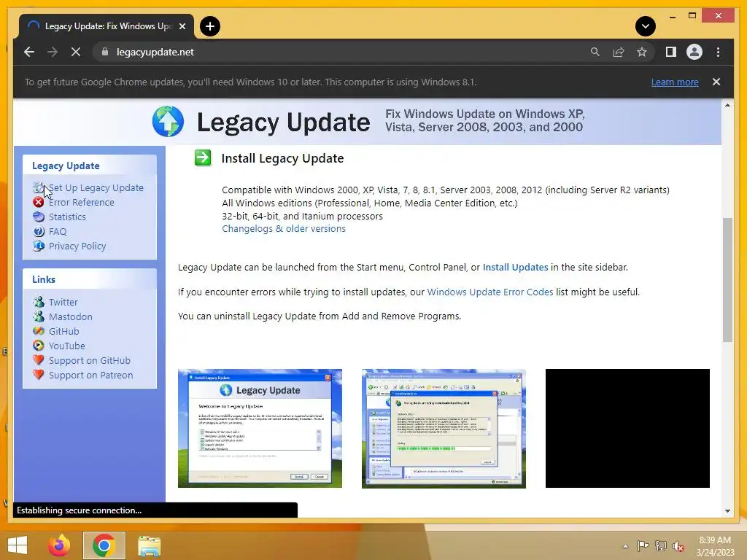Click the heart icon beside Support on Patreon
This screenshot has height=560, width=747.
[39, 375]
